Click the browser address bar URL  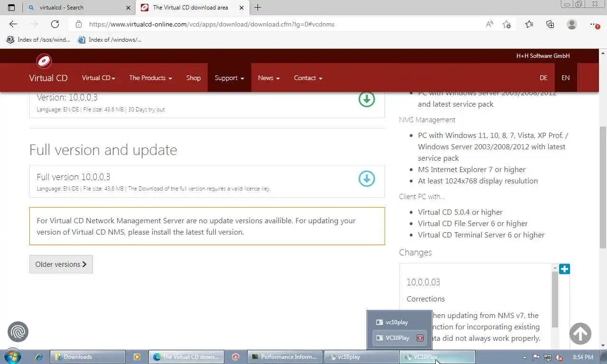pyautogui.click(x=212, y=24)
